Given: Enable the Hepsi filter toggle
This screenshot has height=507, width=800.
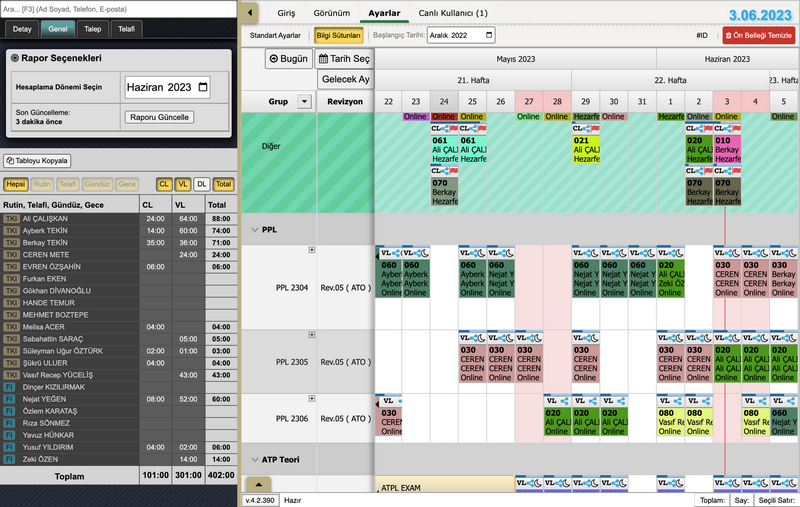Looking at the screenshot, I should 16,184.
